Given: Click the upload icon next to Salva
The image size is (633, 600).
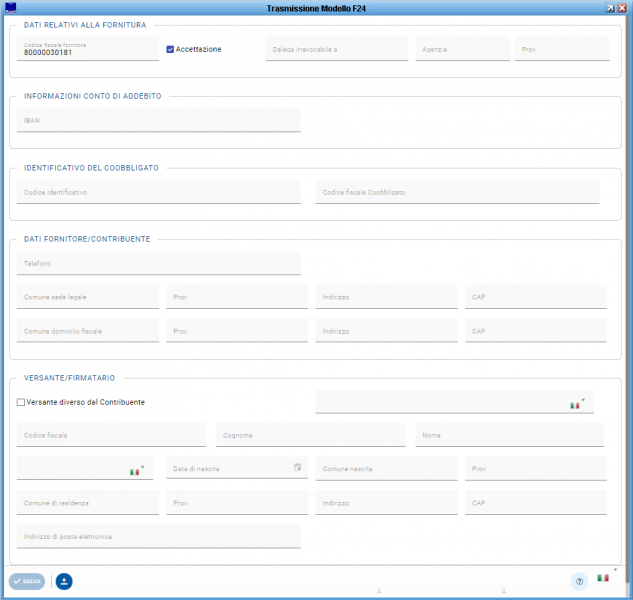Looking at the screenshot, I should coord(64,581).
